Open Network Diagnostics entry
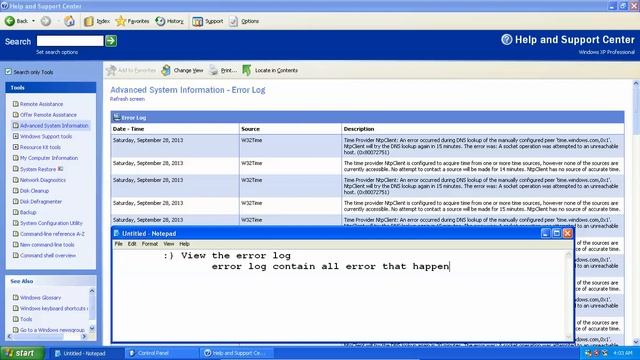640x360 pixels. click(x=43, y=180)
